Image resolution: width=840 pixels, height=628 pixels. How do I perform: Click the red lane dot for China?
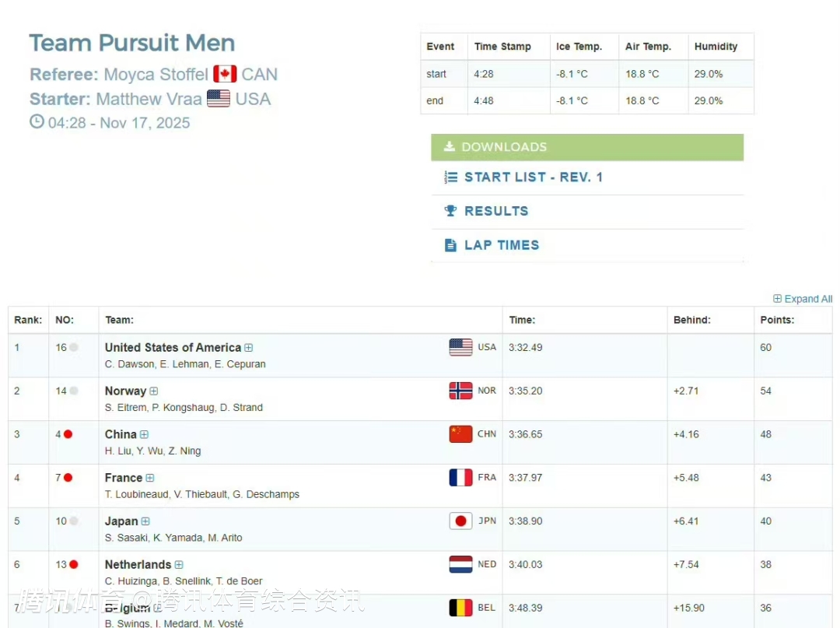(68, 434)
